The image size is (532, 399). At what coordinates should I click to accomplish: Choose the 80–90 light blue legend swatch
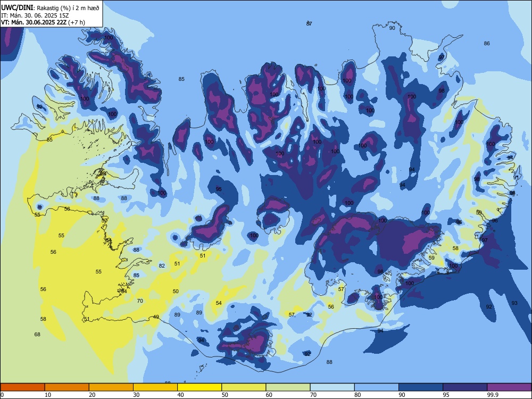377,387
